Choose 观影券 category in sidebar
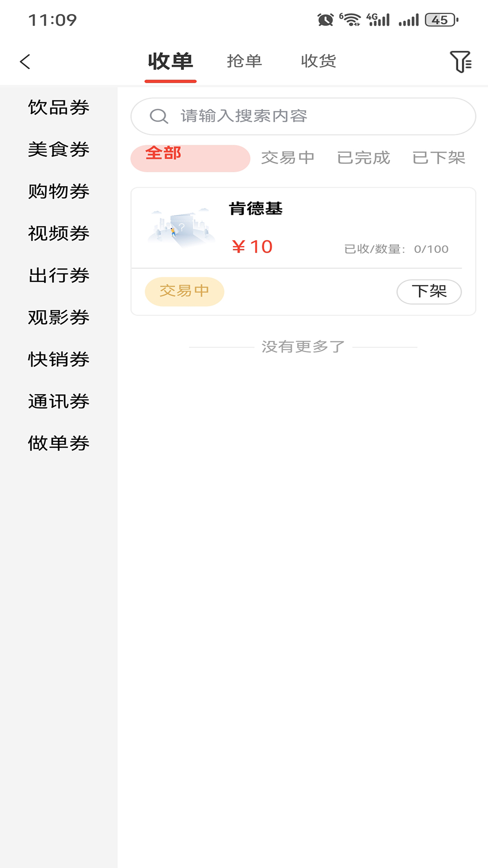The image size is (488, 868). tap(59, 317)
